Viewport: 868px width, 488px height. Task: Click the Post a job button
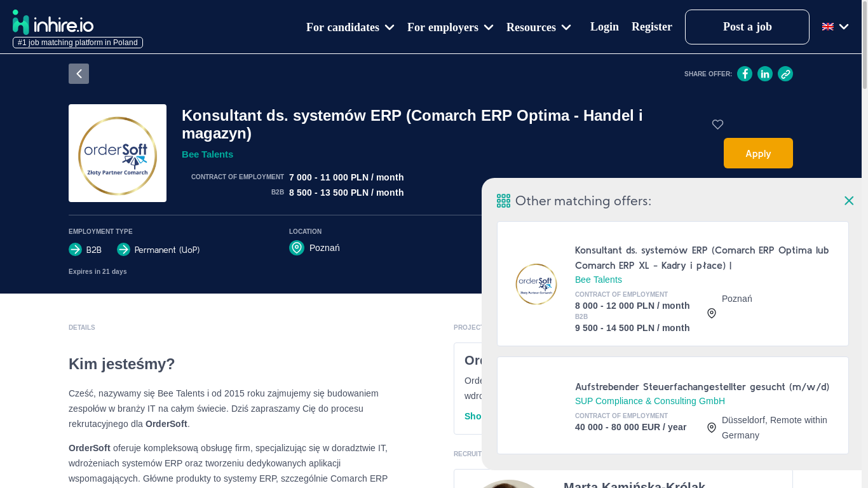[x=747, y=27]
